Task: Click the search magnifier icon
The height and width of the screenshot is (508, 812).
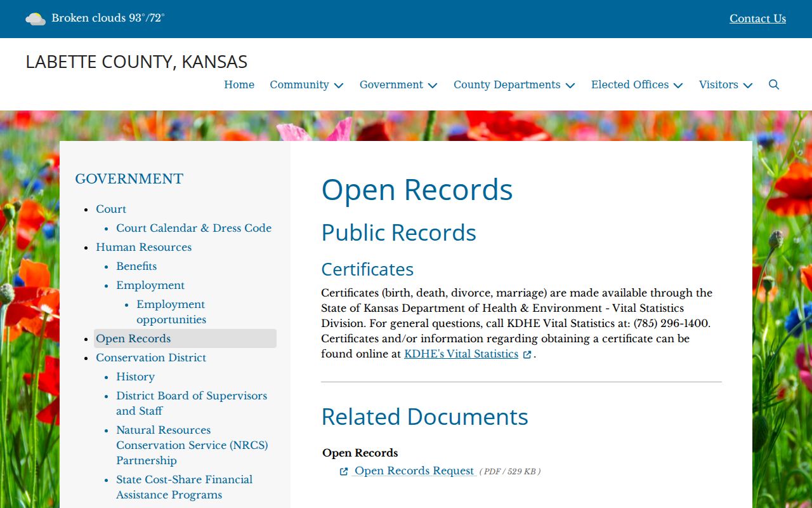Action: [774, 84]
